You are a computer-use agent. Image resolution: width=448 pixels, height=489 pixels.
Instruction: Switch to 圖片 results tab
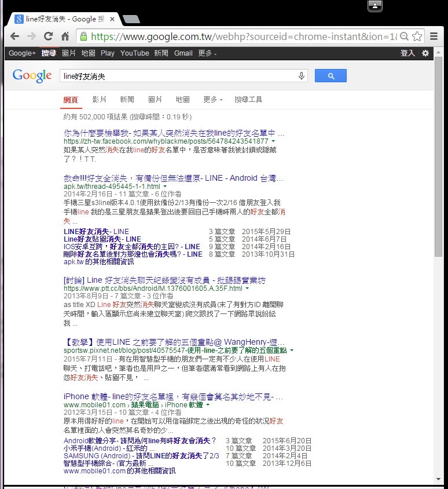pos(155,100)
